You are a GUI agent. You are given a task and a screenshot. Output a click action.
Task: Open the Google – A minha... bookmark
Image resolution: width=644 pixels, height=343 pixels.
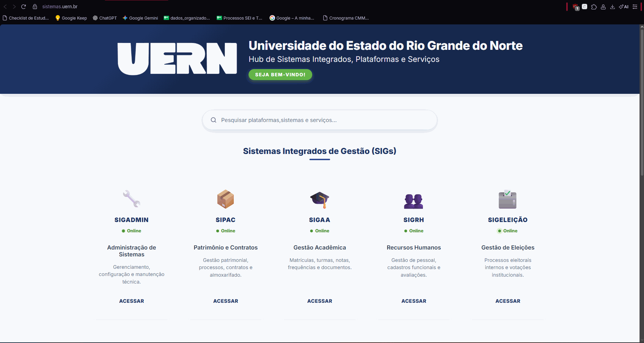pos(292,18)
